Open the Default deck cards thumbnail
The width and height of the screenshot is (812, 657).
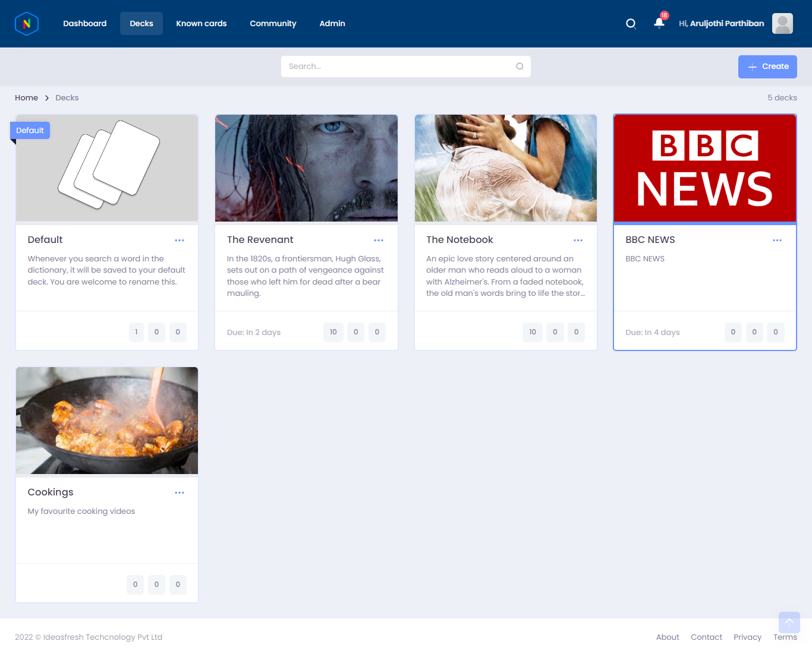click(x=107, y=168)
